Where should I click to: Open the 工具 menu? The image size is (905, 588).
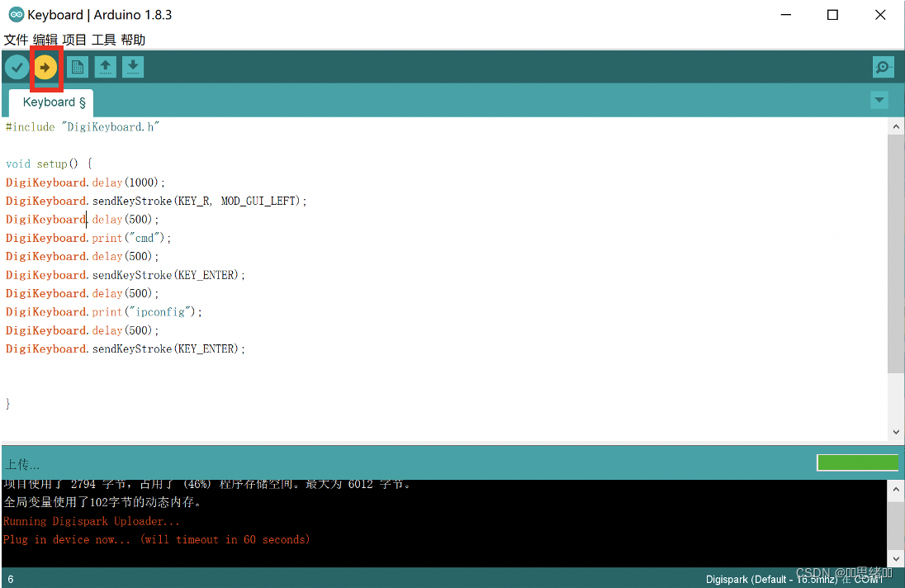(104, 40)
